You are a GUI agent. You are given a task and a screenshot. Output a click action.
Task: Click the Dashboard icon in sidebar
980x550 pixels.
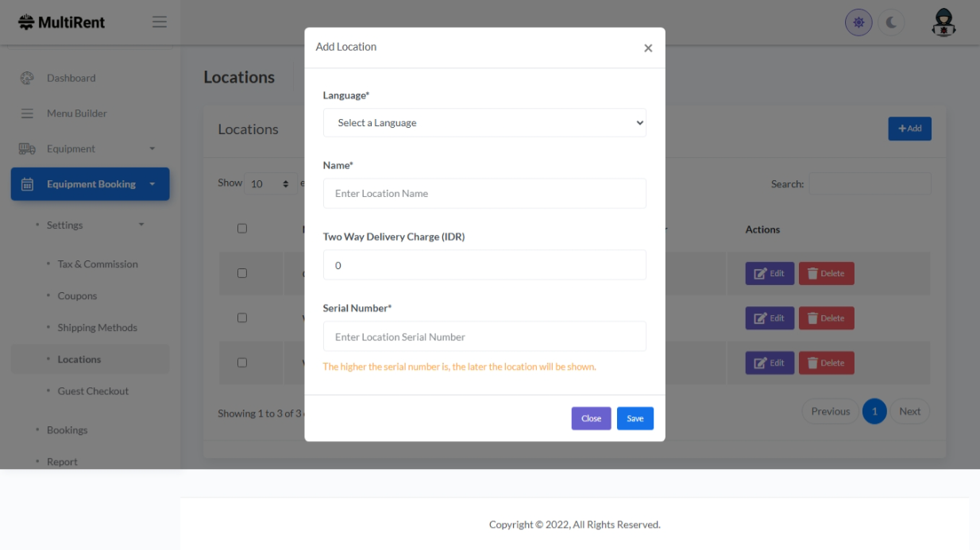click(x=27, y=78)
